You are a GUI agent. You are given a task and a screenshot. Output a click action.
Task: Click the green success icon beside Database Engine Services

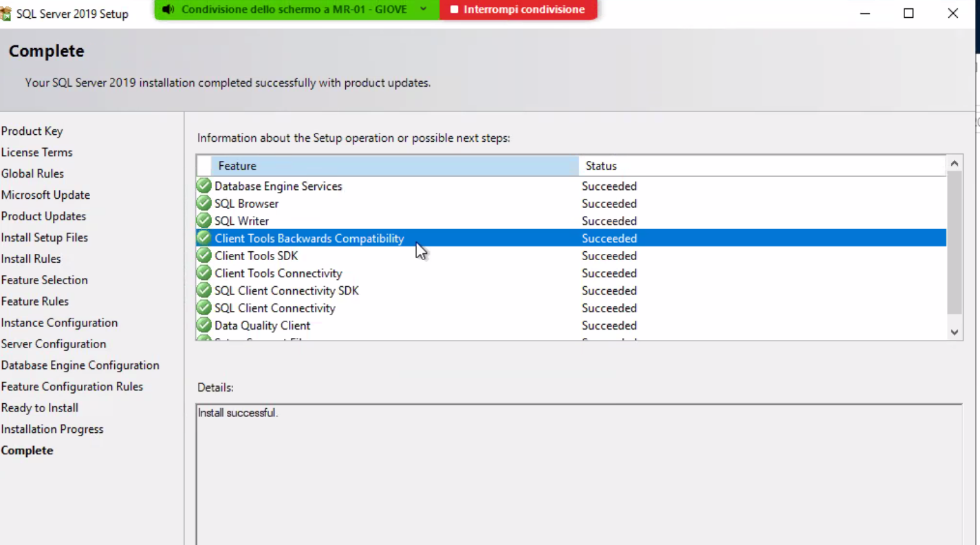point(204,186)
